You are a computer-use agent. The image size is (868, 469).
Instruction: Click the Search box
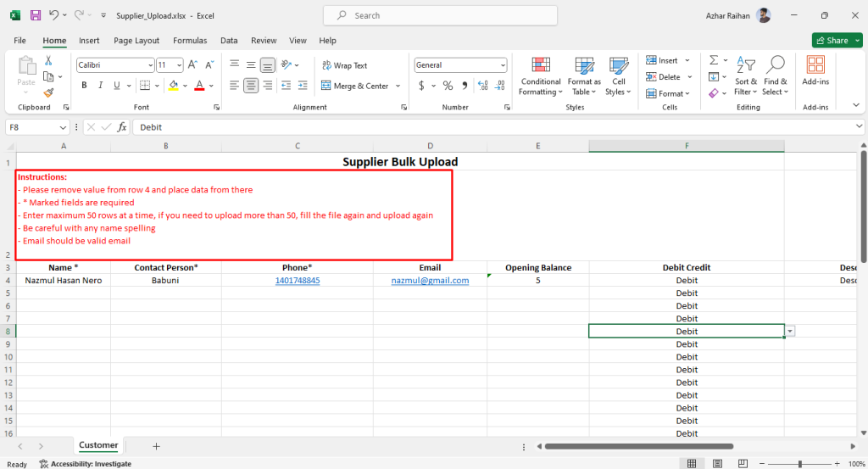(x=440, y=15)
